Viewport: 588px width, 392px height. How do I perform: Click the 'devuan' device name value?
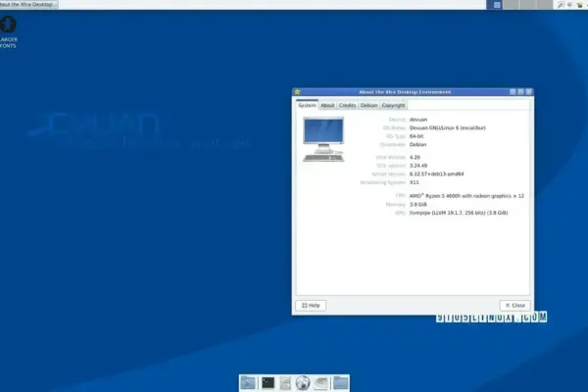418,120
